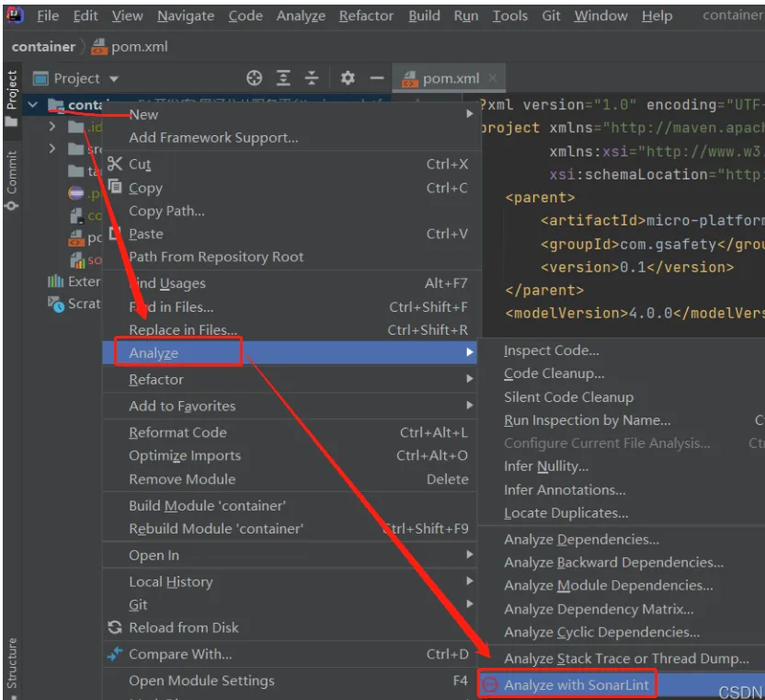Image resolution: width=765 pixels, height=700 pixels.
Task: Choose Open Module Settings
Action: point(201,681)
